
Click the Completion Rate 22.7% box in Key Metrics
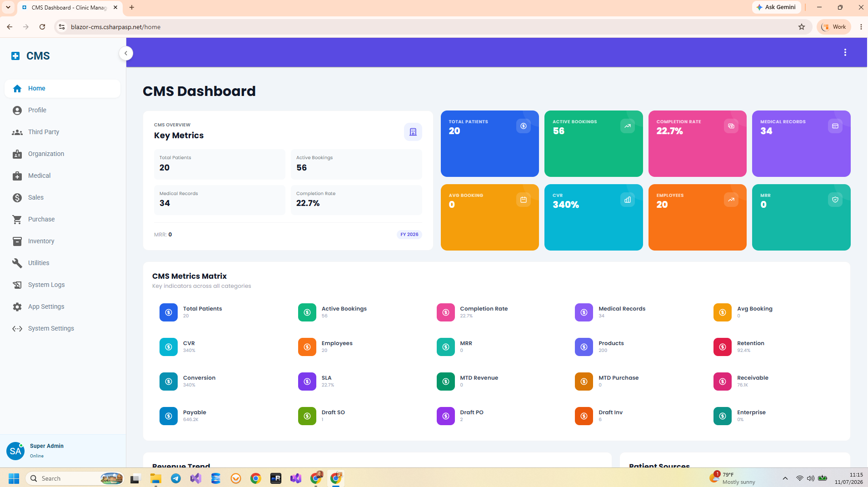pos(356,200)
